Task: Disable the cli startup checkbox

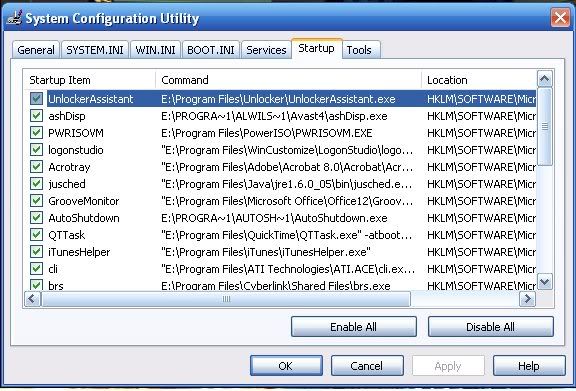Action: click(x=36, y=269)
